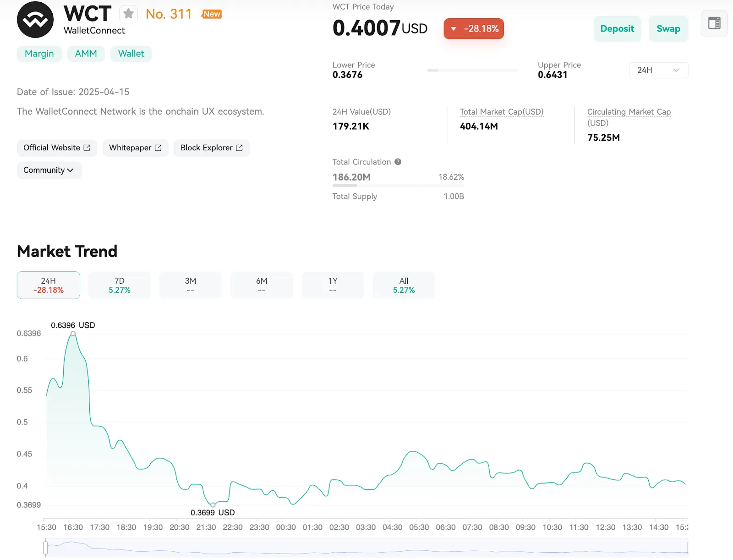733x560 pixels.
Task: Click the 404.14M market cap value
Action: point(479,126)
